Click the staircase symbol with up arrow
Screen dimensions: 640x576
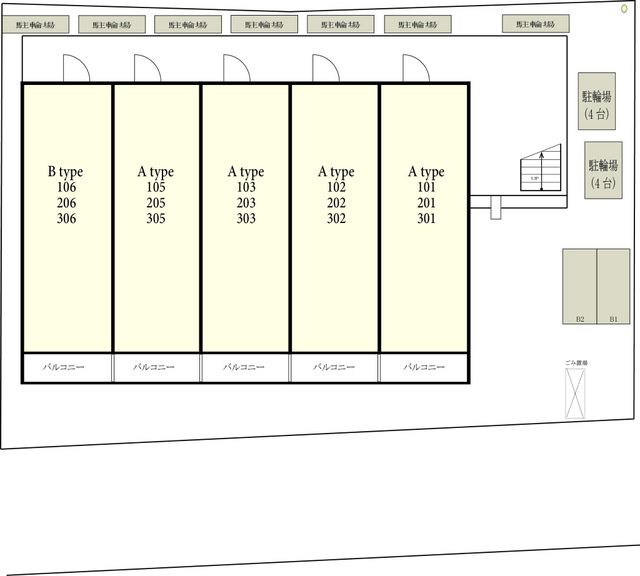pos(540,167)
